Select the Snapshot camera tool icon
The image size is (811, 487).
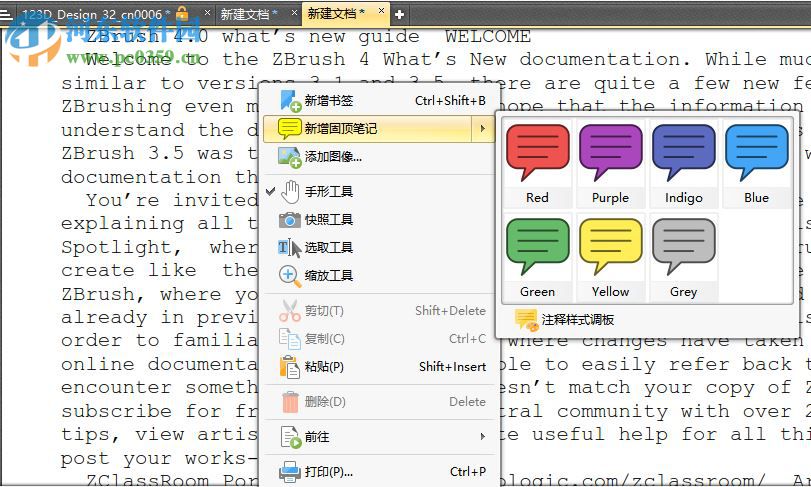[290, 220]
